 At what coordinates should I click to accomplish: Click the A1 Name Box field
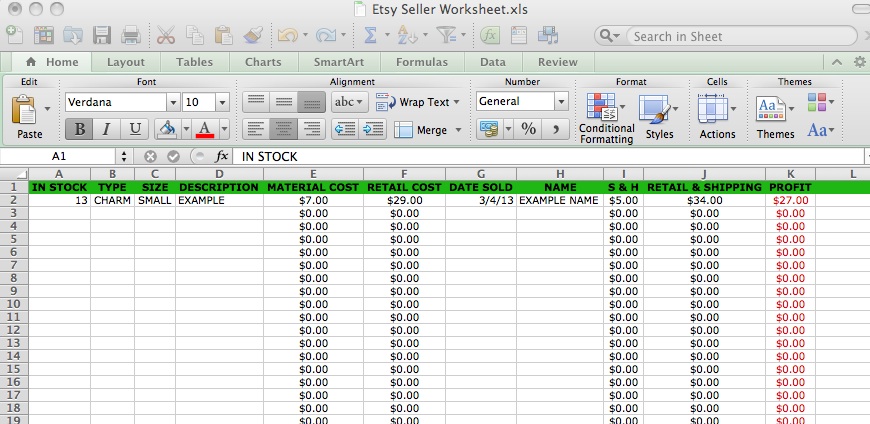pyautogui.click(x=59, y=157)
